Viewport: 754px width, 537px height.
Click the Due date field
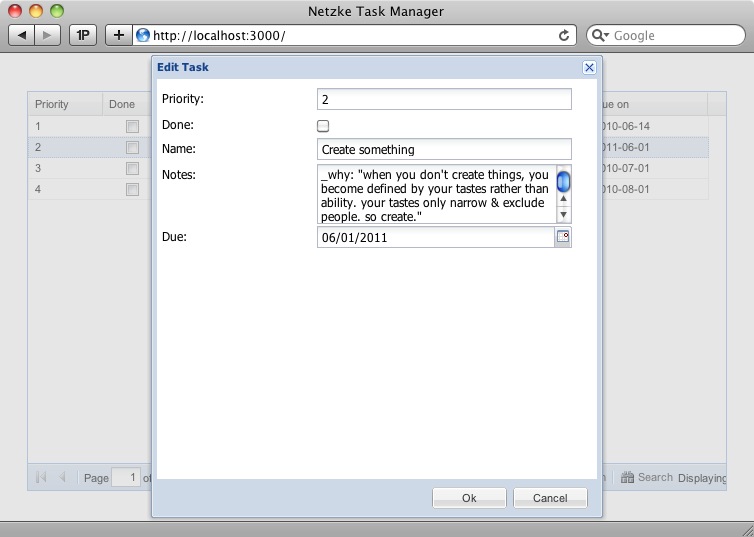(x=436, y=237)
